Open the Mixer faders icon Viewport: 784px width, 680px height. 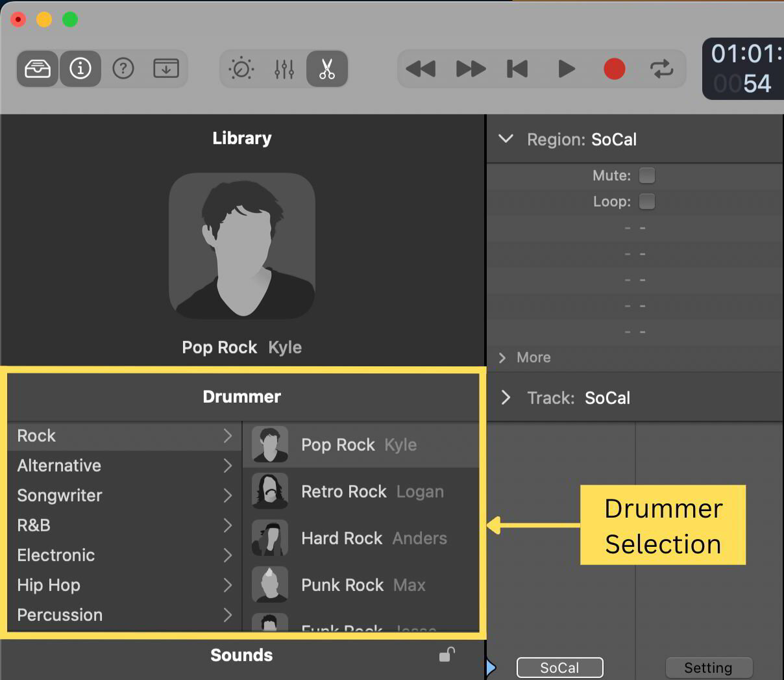(x=284, y=68)
